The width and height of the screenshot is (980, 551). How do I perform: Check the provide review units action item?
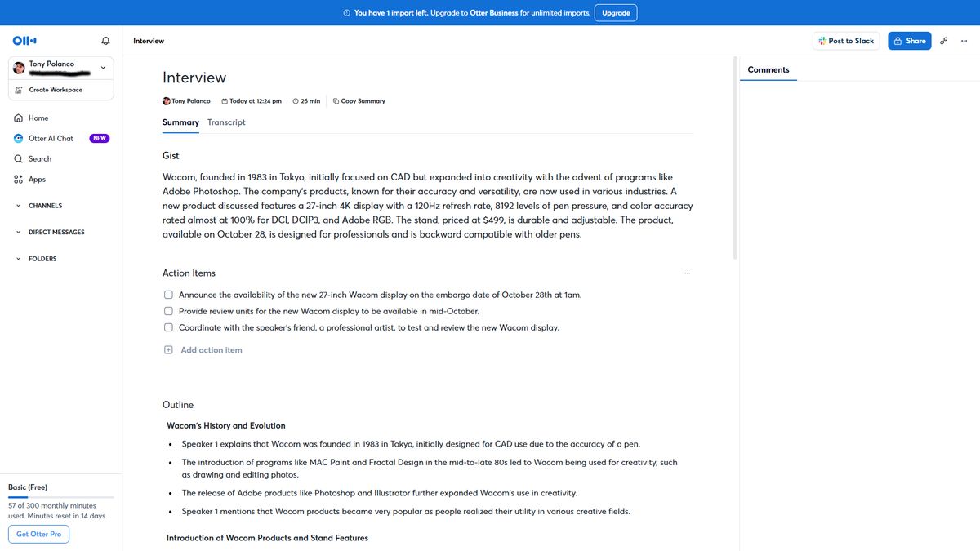pyautogui.click(x=168, y=311)
